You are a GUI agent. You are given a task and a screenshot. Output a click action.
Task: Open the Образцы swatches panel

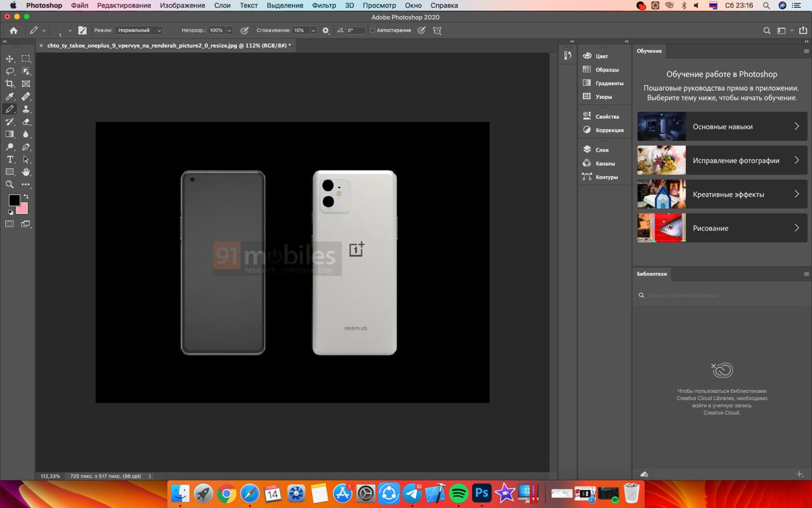(x=600, y=69)
